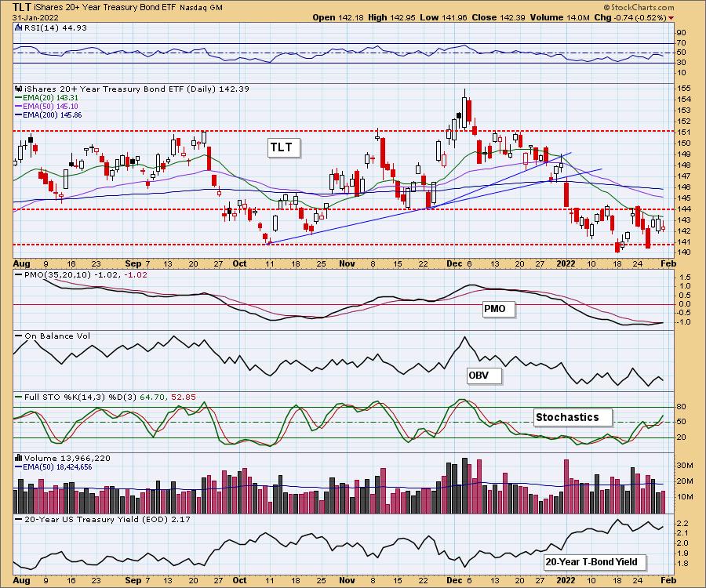Click Feb on time axis under price panel
Screen dimensions: 706x588
[x=668, y=263]
